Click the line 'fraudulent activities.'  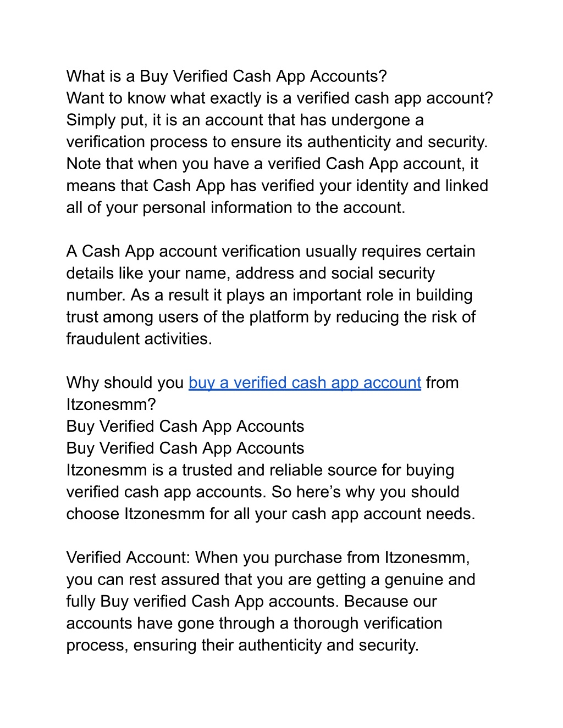(139, 339)
